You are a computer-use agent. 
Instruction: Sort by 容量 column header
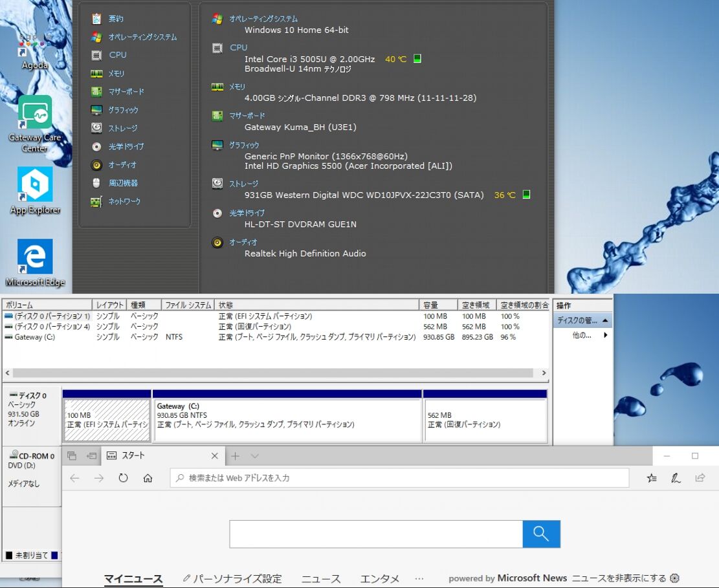[438, 305]
